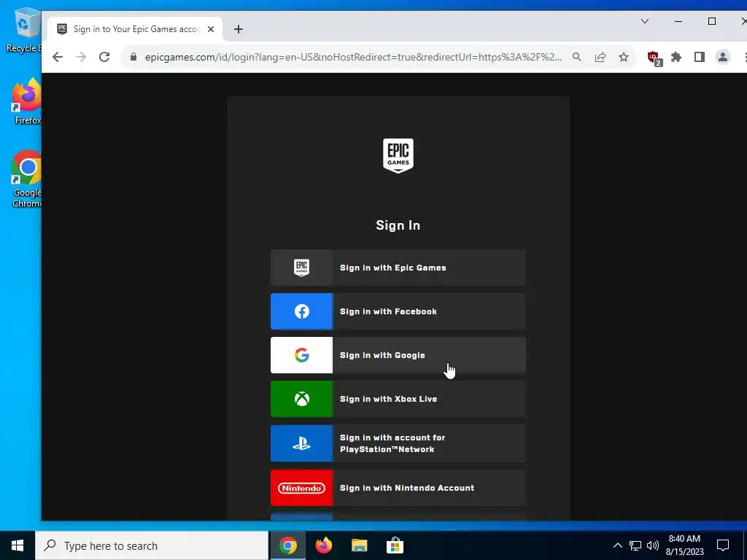
Task: Reload the Epic Games login page
Action: point(104,57)
